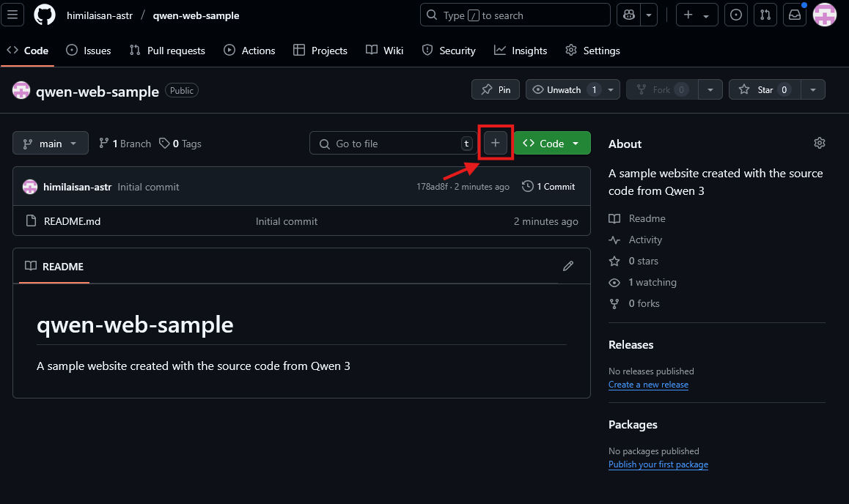Switch to the Issues tab

tap(88, 51)
